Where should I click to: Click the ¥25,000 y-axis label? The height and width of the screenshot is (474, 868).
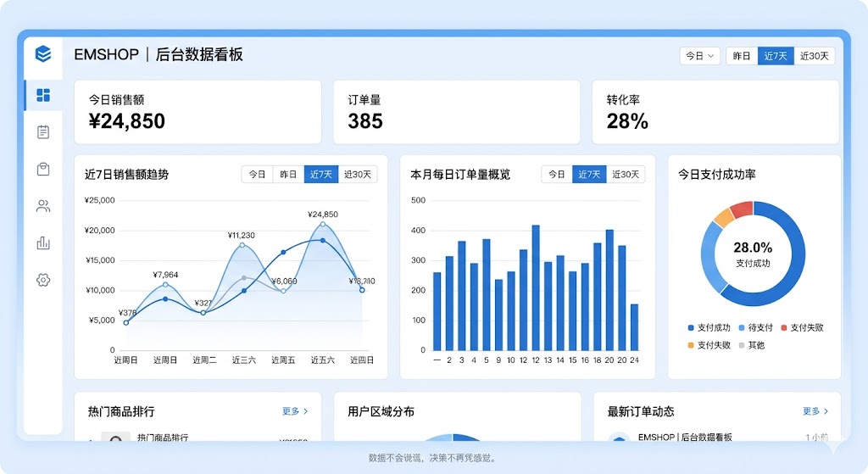click(x=100, y=200)
